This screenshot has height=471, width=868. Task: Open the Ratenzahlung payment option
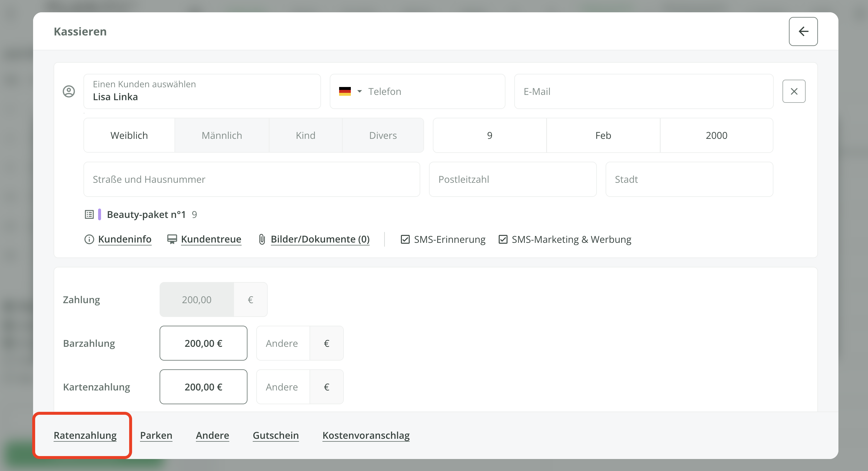(85, 435)
